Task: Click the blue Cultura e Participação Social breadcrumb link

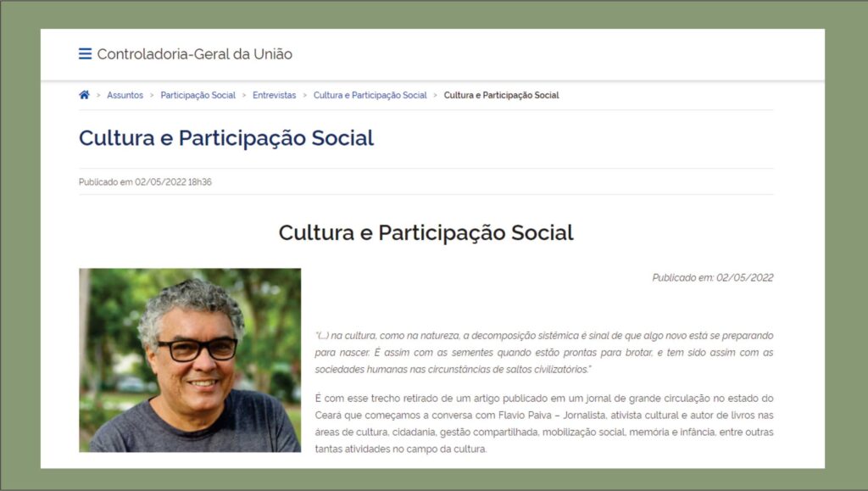Action: [370, 95]
